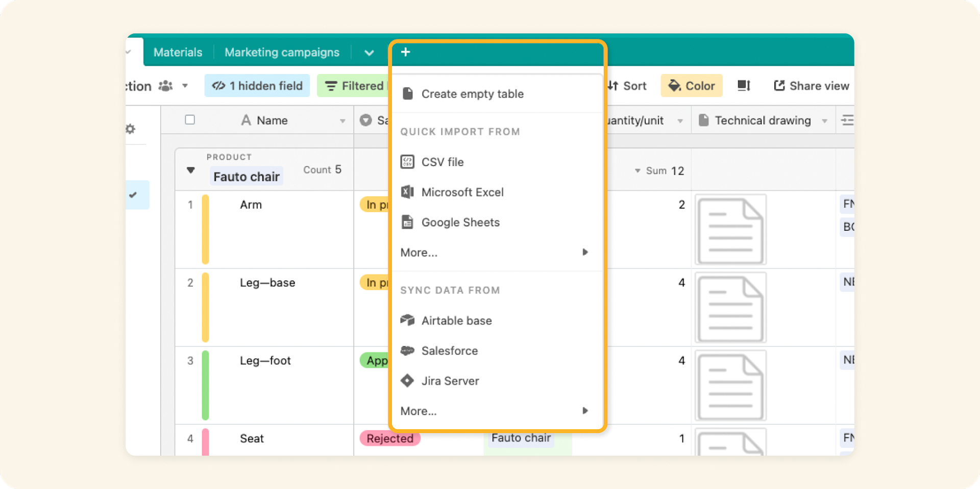
Task: Open the Name column dropdown arrow
Action: click(x=341, y=120)
